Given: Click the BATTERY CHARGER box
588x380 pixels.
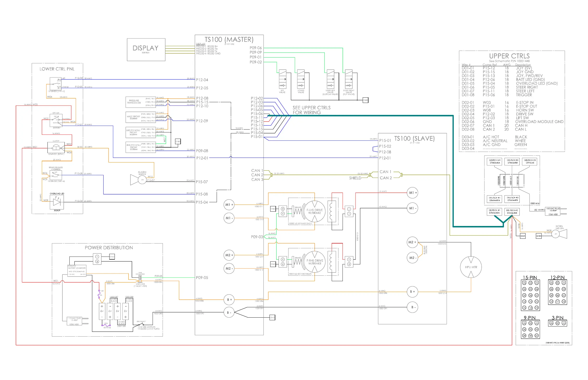Looking at the screenshot, I should tap(77, 271).
